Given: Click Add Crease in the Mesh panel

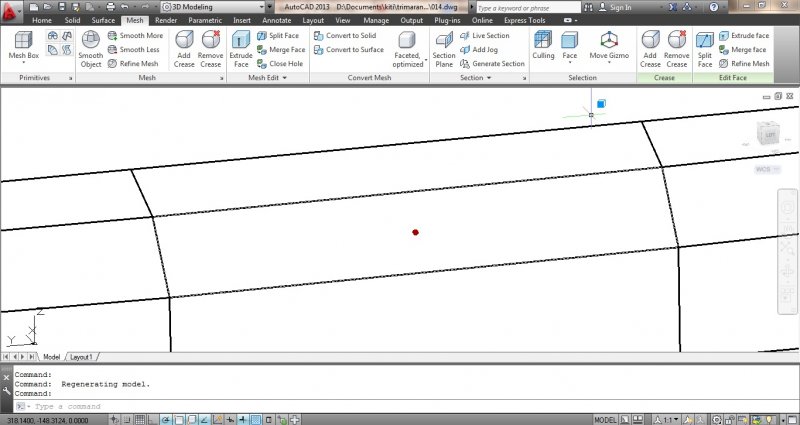Looking at the screenshot, I should 184,48.
